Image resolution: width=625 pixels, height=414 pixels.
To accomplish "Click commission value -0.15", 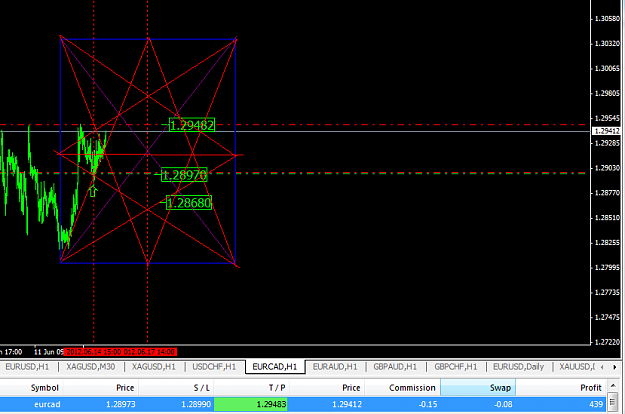I will pos(428,404).
